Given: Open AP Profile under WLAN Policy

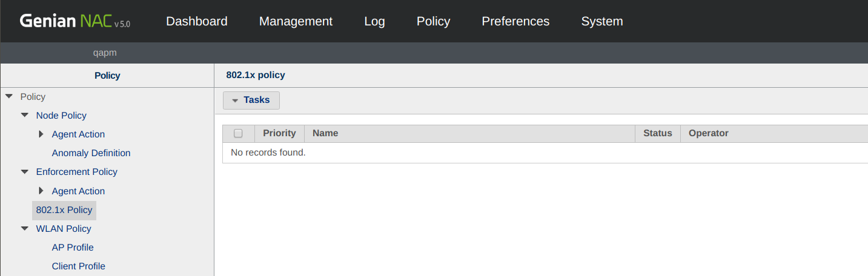Looking at the screenshot, I should [x=73, y=248].
